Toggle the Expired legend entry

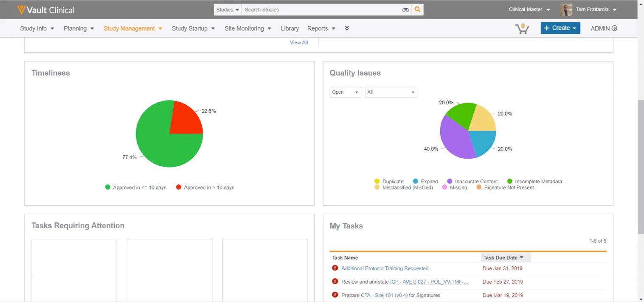[425, 181]
